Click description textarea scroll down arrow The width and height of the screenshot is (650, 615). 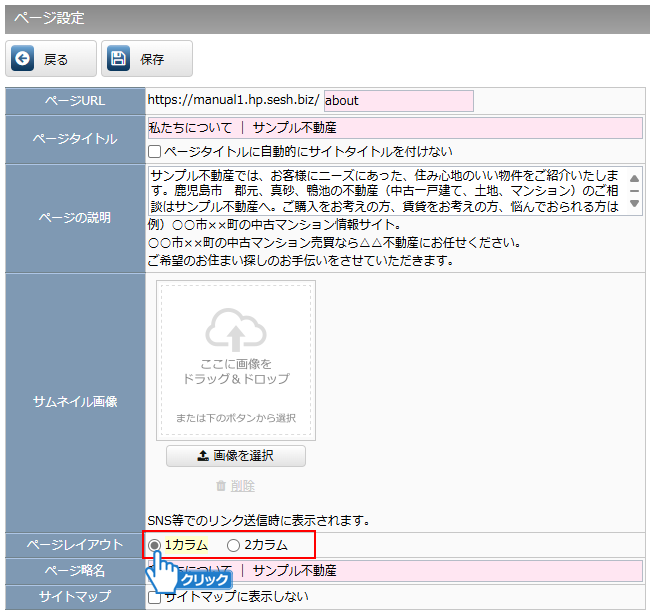pyautogui.click(x=634, y=204)
